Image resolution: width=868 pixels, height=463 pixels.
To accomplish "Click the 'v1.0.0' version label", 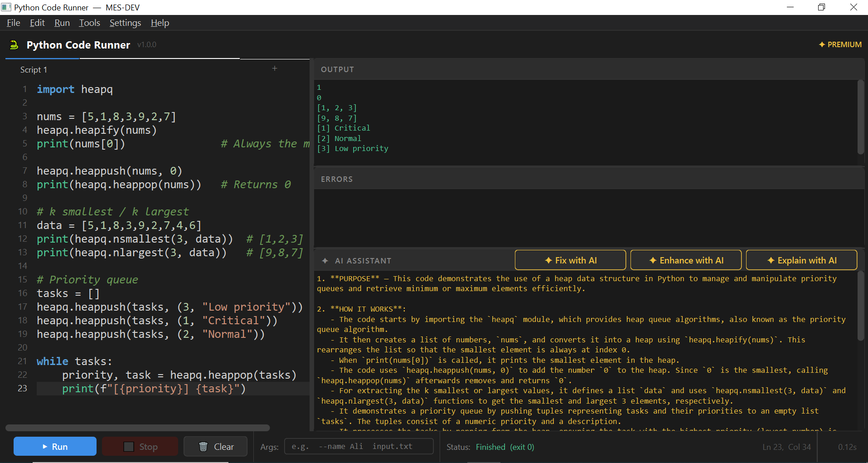I will tap(147, 44).
